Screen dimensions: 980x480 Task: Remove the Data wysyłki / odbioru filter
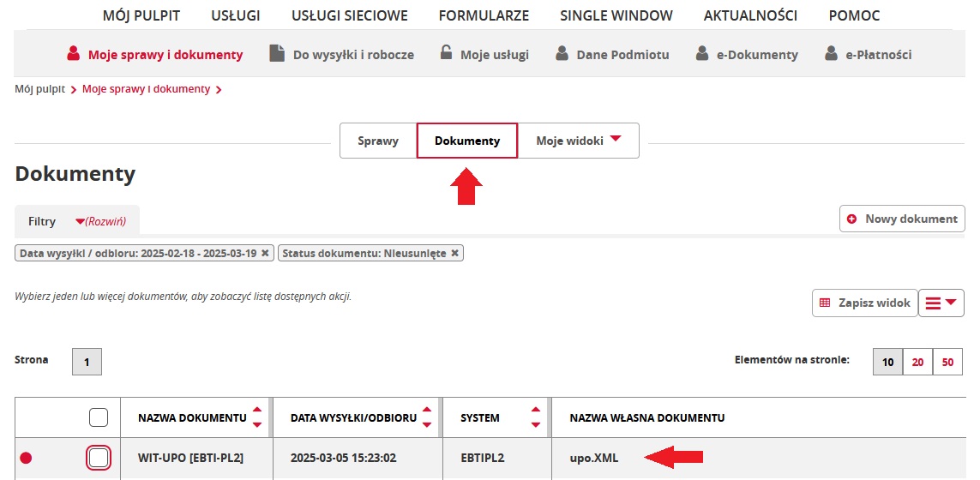coord(265,253)
